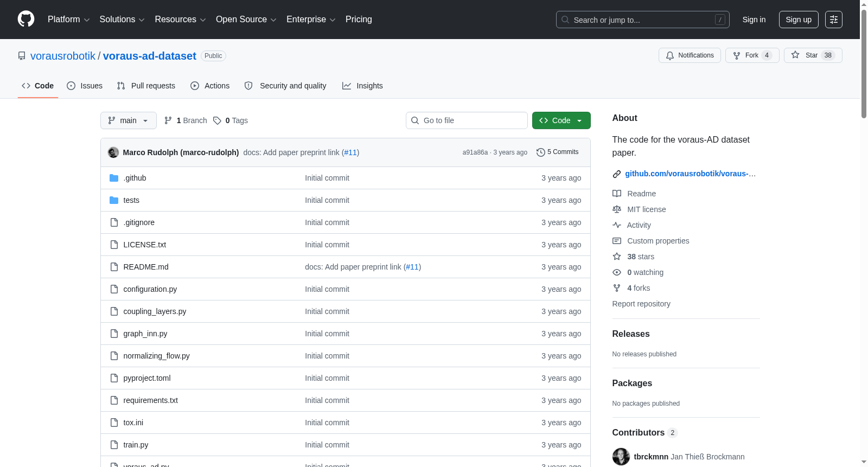Open the a91a86a commit hash

(475, 152)
